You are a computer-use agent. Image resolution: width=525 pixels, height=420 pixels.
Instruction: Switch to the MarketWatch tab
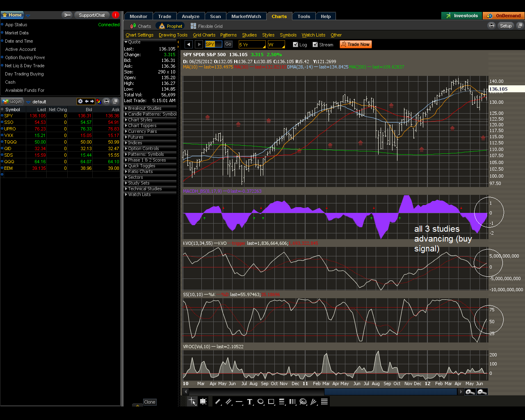click(x=246, y=16)
